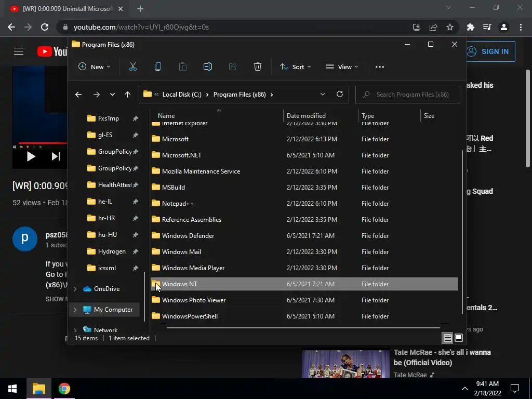Show hidden system tray icons
This screenshot has width=532, height=399.
465,389
